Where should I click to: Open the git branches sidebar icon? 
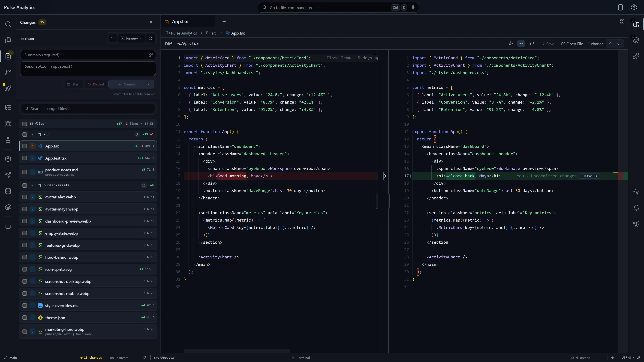(x=8, y=72)
